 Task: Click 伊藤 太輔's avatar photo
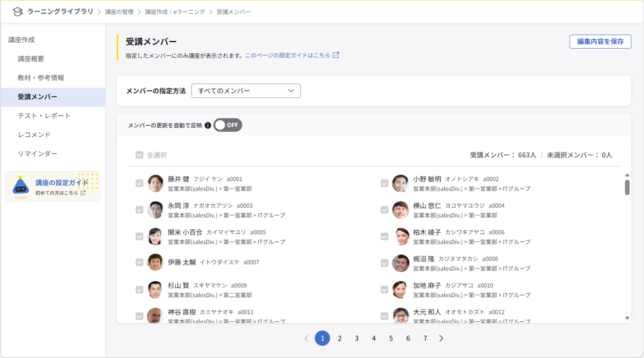pyautogui.click(x=155, y=262)
